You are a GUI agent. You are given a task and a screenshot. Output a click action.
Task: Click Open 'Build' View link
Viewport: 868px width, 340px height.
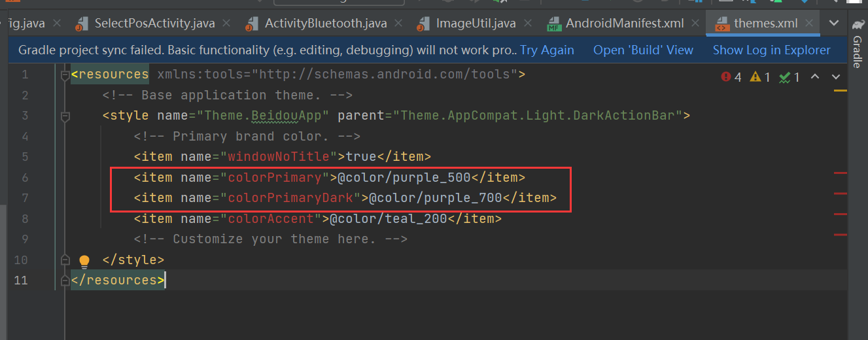tap(643, 50)
